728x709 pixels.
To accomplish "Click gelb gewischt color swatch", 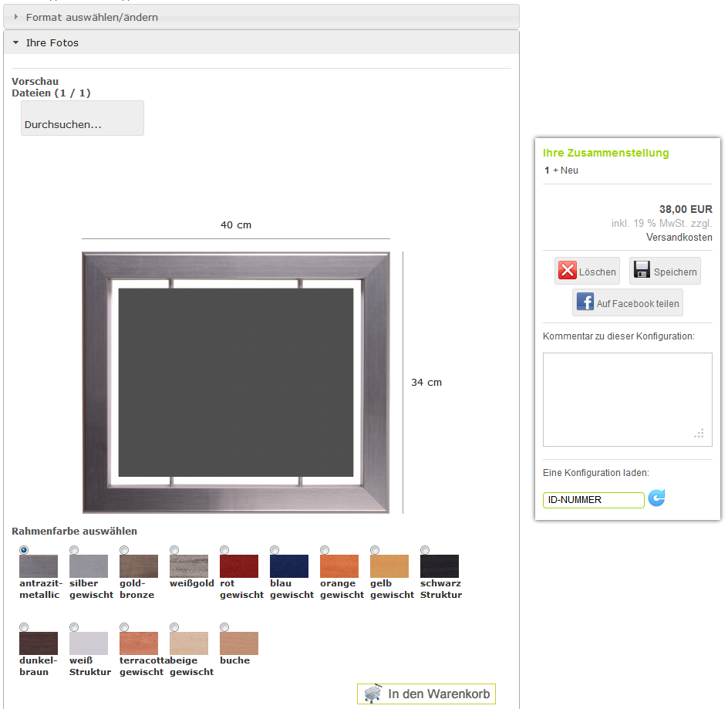I will click(x=389, y=566).
